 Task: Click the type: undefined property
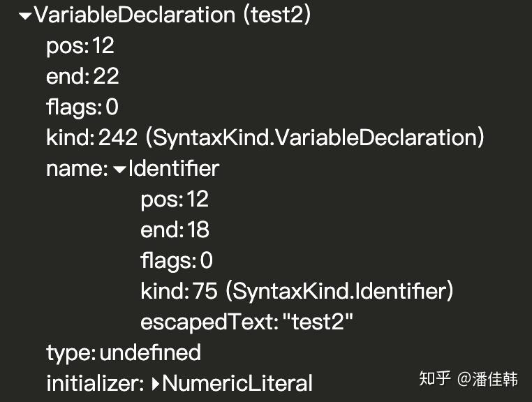pos(123,353)
